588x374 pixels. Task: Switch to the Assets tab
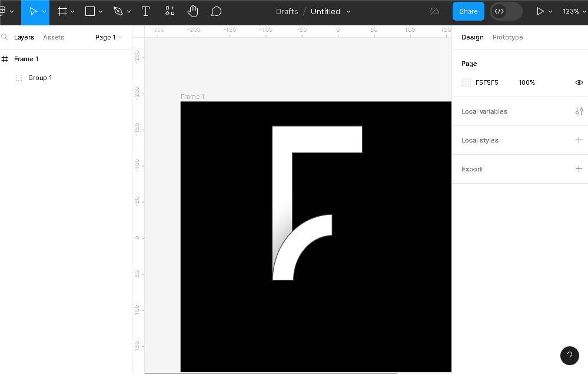pyautogui.click(x=53, y=37)
